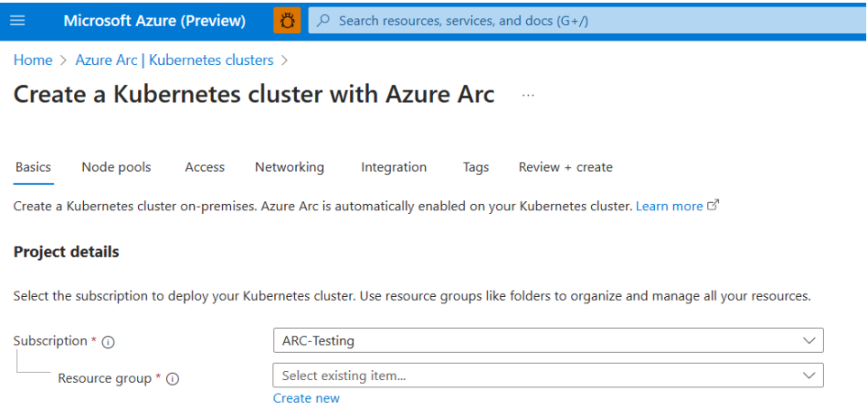The height and width of the screenshot is (408, 868).
Task: Open the Learn more link
Action: coord(669,206)
